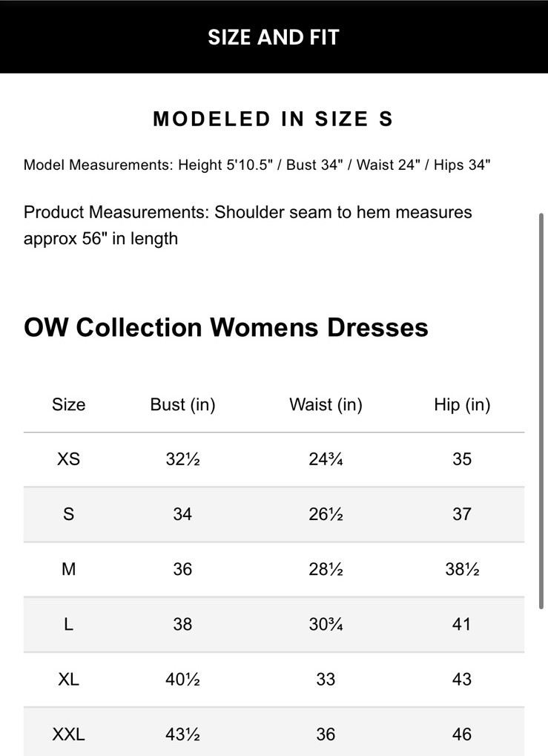Viewport: 548px width, 756px height.
Task: Select the XS size row label
Action: coord(68,459)
